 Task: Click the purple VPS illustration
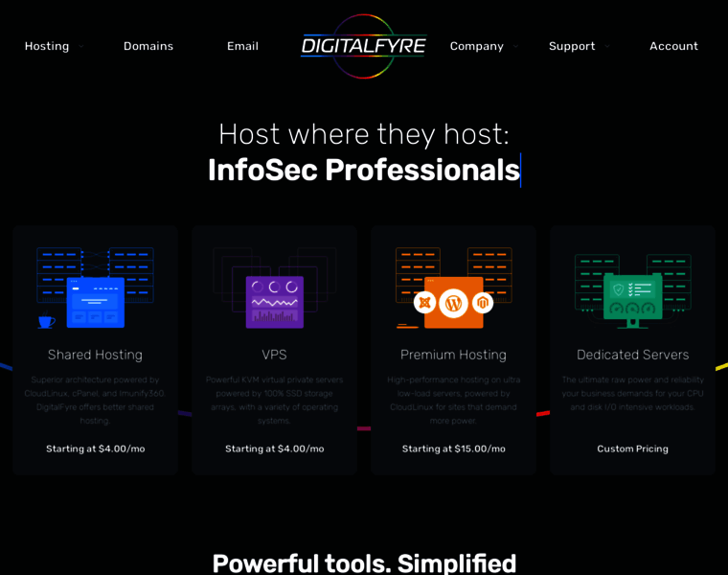(x=274, y=287)
